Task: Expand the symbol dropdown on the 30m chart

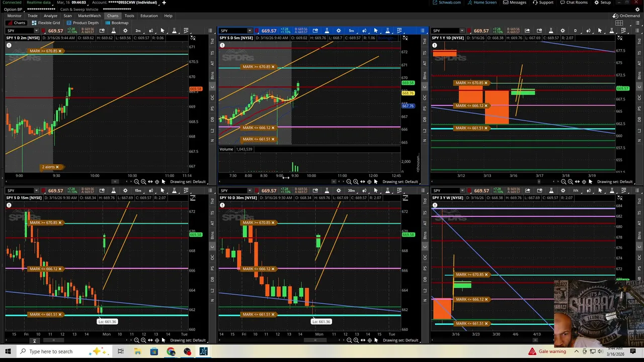Action: (249, 191)
